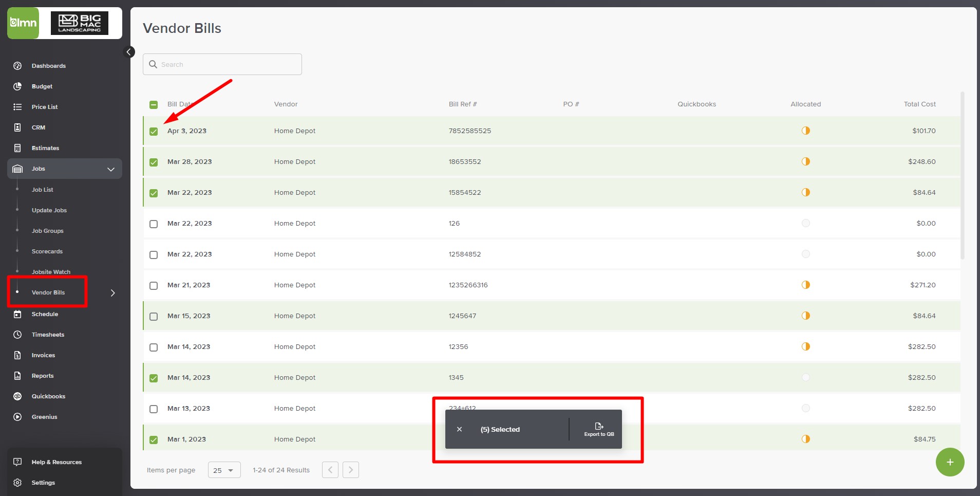The image size is (980, 496).
Task: Click the $271.20 total cost
Action: pos(922,285)
